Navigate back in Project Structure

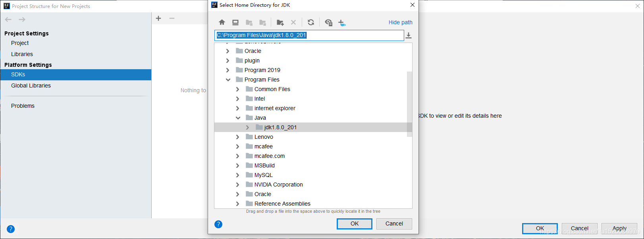coord(8,19)
